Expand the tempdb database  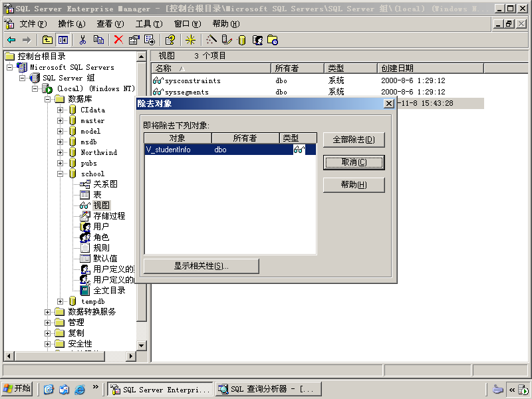(x=60, y=301)
